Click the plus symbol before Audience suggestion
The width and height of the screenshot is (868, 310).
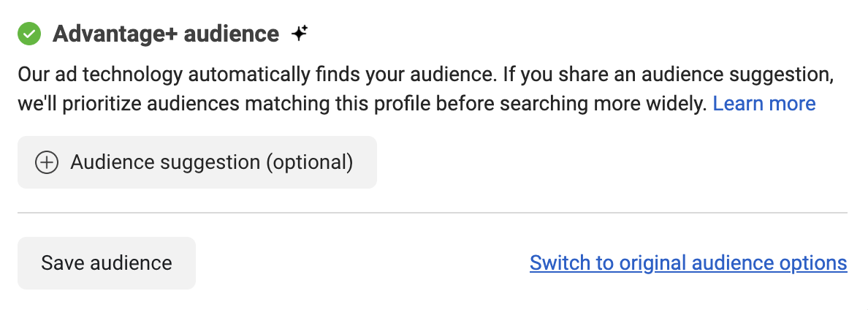[47, 162]
